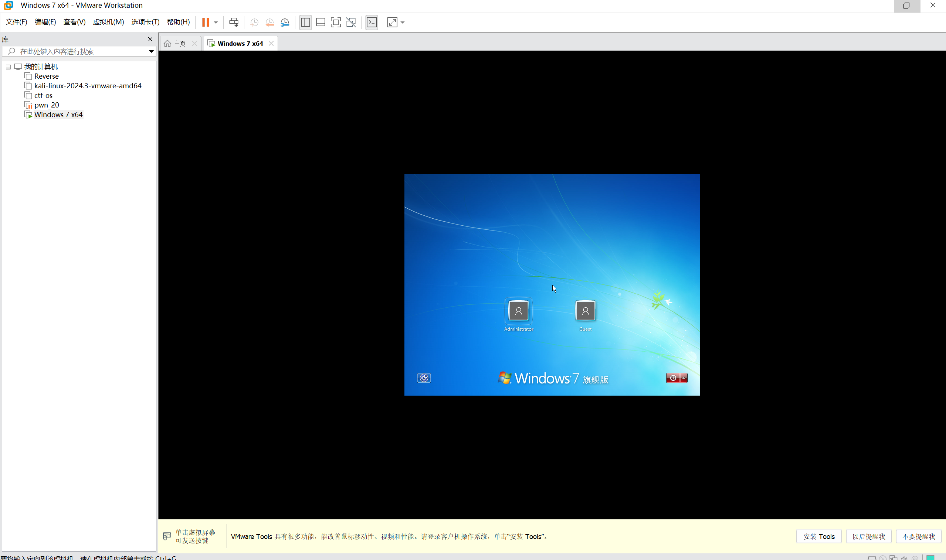Toggle the library sidebar view
This screenshot has height=560, width=946.
click(x=305, y=22)
